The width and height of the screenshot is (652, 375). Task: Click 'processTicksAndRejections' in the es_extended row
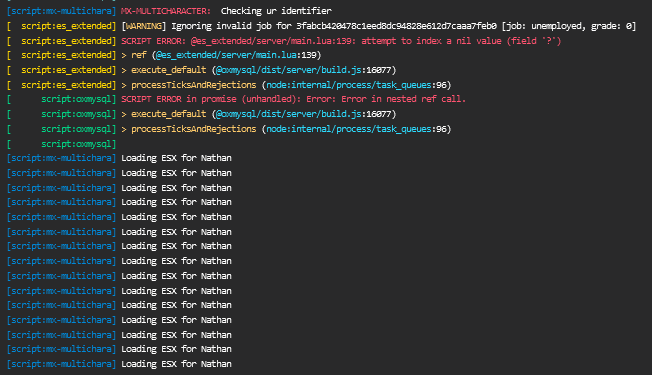(x=194, y=85)
